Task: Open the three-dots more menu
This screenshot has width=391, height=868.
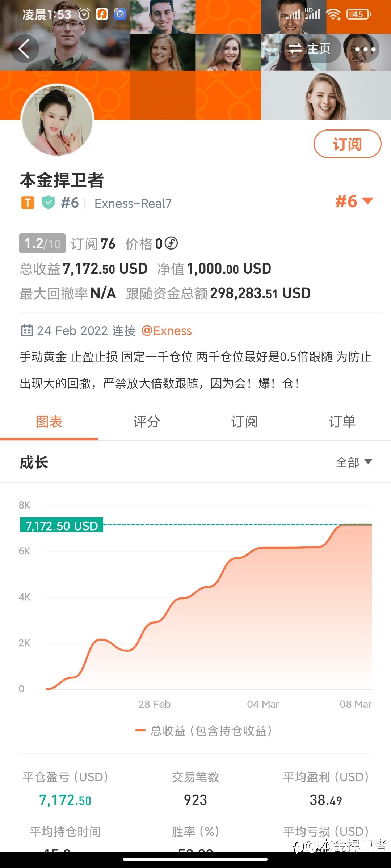Action: click(x=365, y=49)
